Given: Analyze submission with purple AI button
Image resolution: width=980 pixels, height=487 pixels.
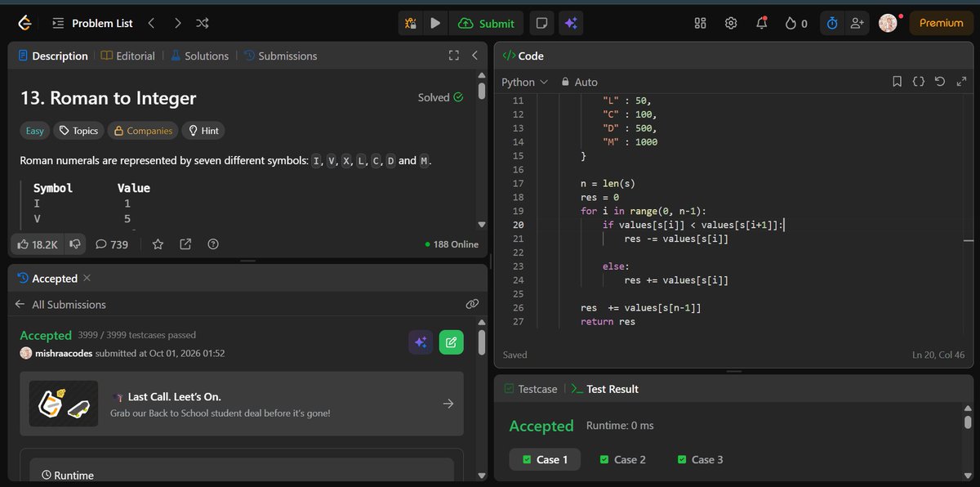Looking at the screenshot, I should 421,342.
